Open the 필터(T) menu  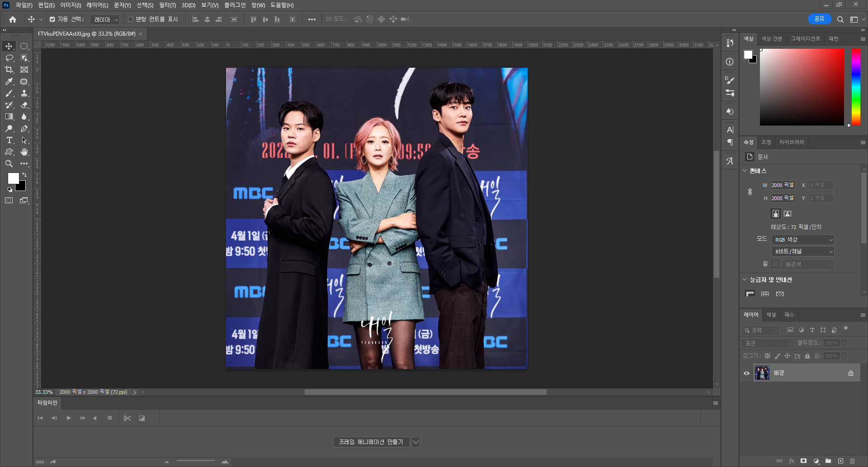[167, 5]
